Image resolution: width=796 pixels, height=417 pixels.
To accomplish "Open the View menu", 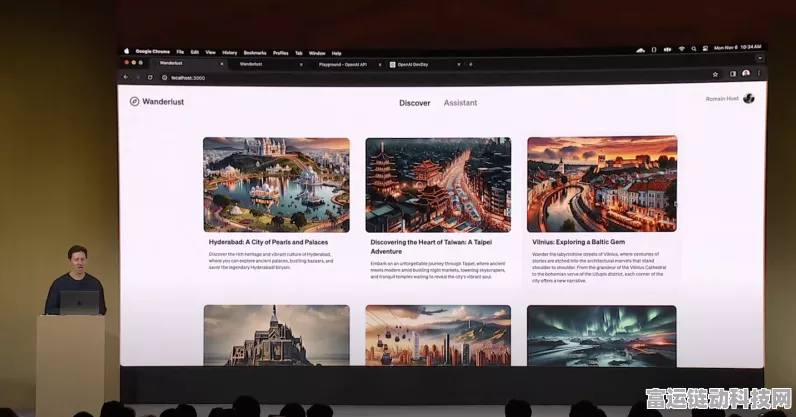I will coord(210,52).
